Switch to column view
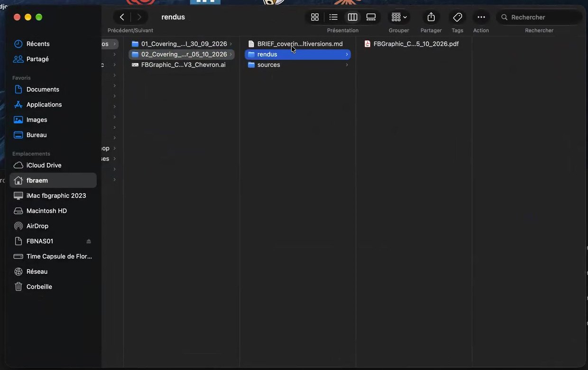Viewport: 588px width, 370px height. pos(352,17)
